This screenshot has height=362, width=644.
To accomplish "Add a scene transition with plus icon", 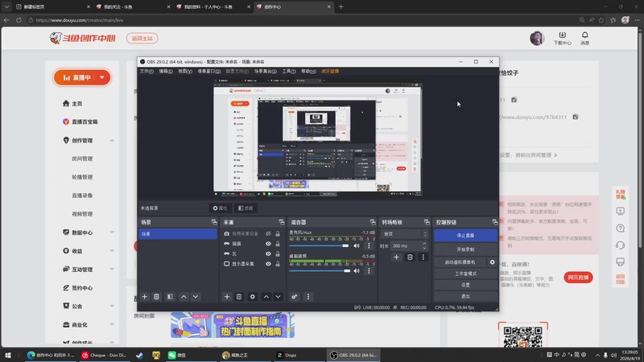I will point(396,257).
